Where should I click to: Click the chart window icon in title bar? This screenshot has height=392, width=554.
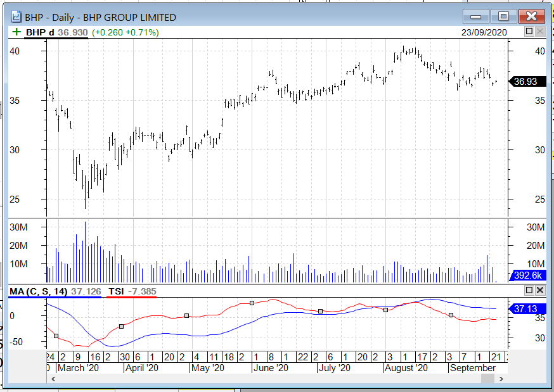coord(16,17)
